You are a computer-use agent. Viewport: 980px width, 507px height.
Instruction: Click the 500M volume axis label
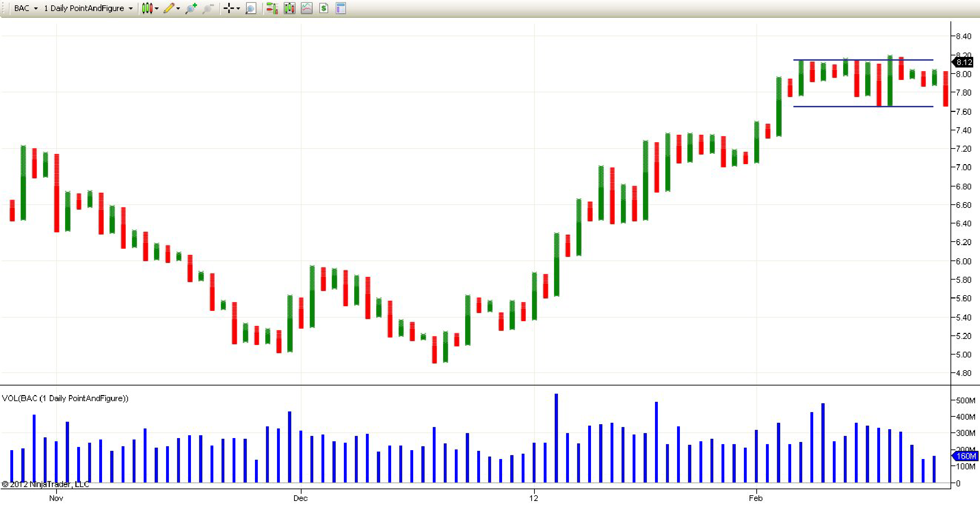tap(965, 400)
